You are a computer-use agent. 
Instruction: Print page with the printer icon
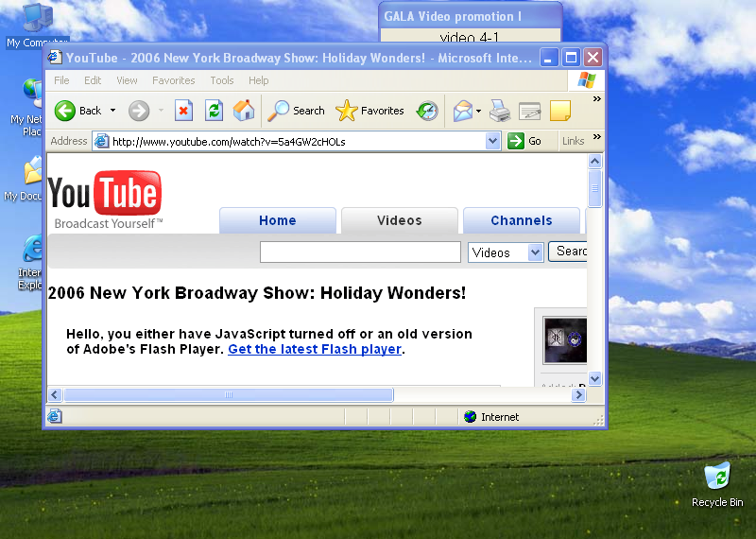coord(500,111)
